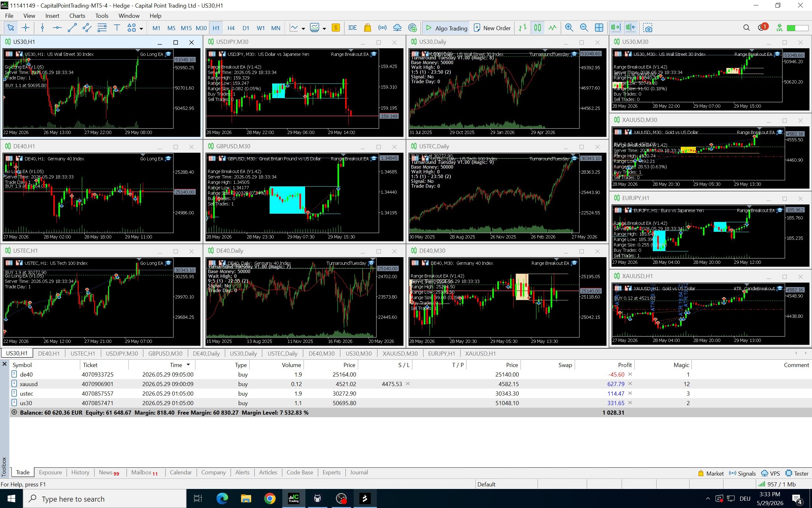Expand the balance summary row plus icon
The height and width of the screenshot is (508, 812).
[x=14, y=412]
